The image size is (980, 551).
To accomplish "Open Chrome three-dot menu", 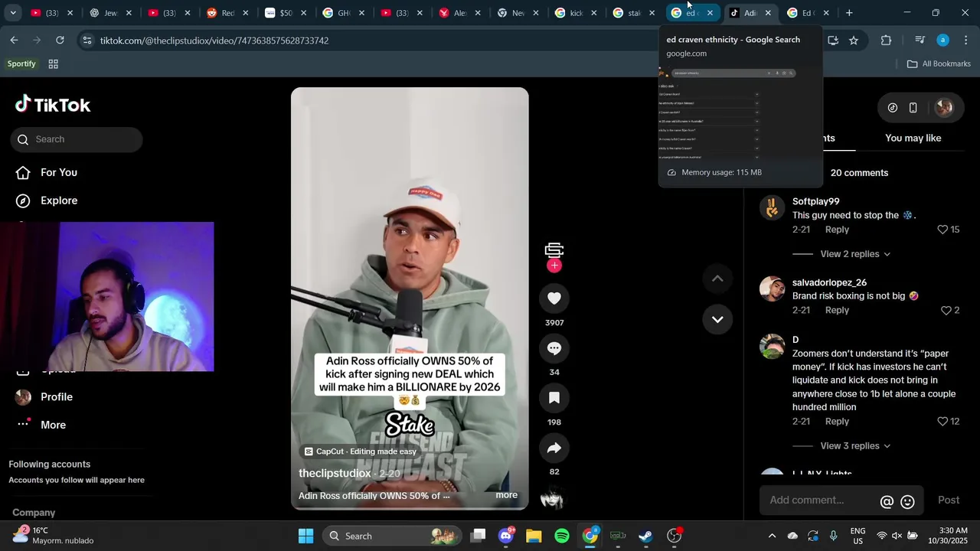I will click(965, 41).
